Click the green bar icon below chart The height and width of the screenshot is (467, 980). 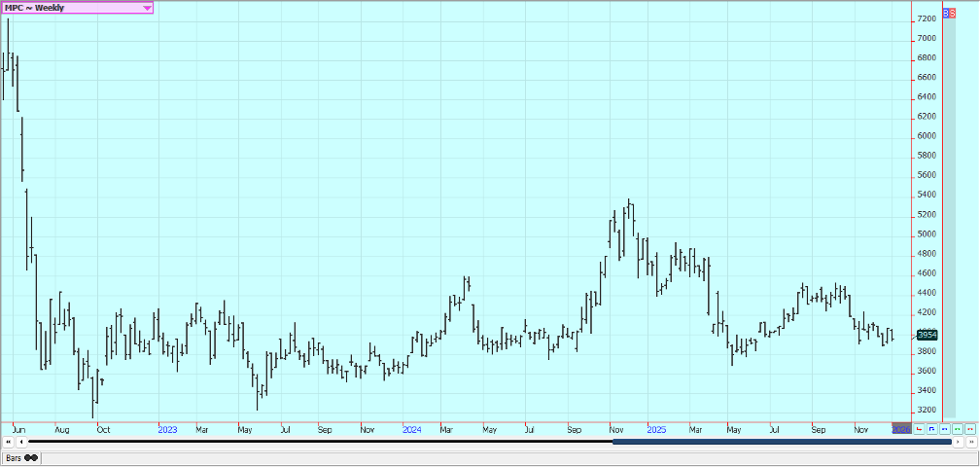pos(958,428)
